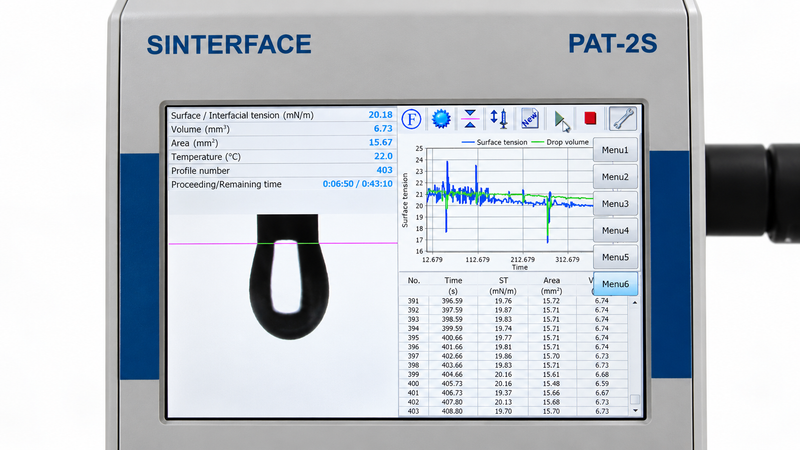Click time cell 407.80
The width and height of the screenshot is (800, 450).
point(452,402)
